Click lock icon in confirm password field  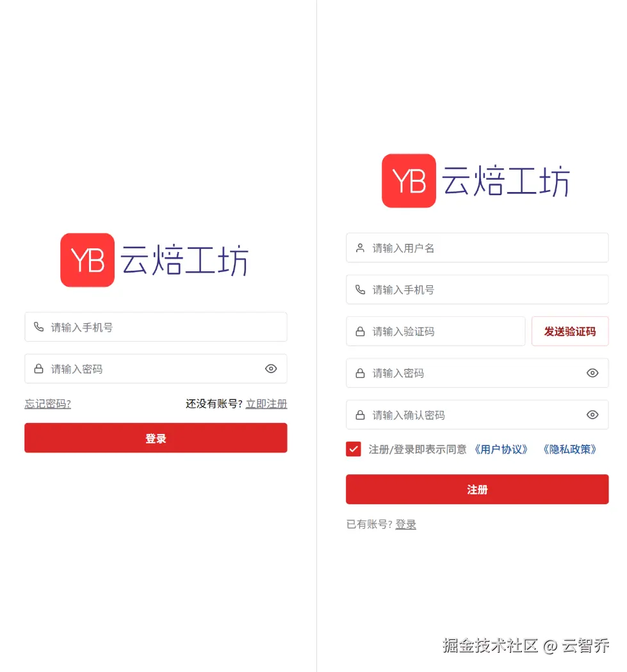coord(360,415)
